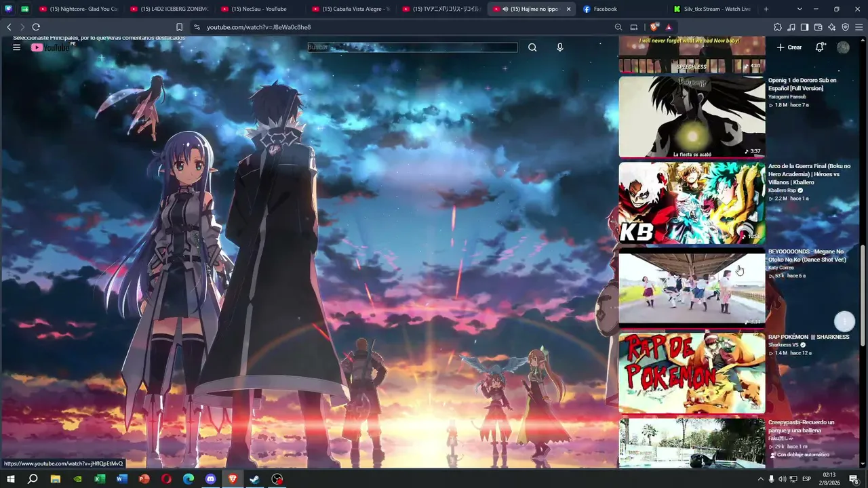This screenshot has height=488, width=868.
Task: Click the YouTube search input field
Action: tap(412, 47)
